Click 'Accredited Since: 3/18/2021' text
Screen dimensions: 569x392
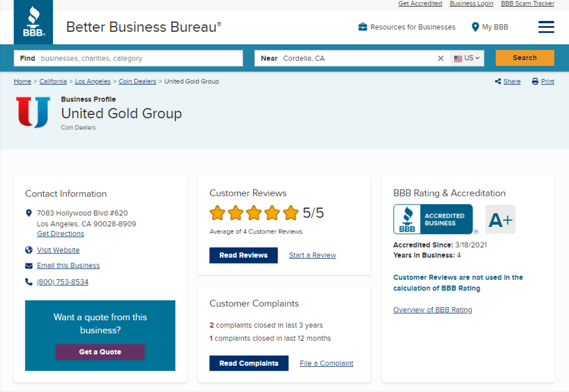(440, 245)
